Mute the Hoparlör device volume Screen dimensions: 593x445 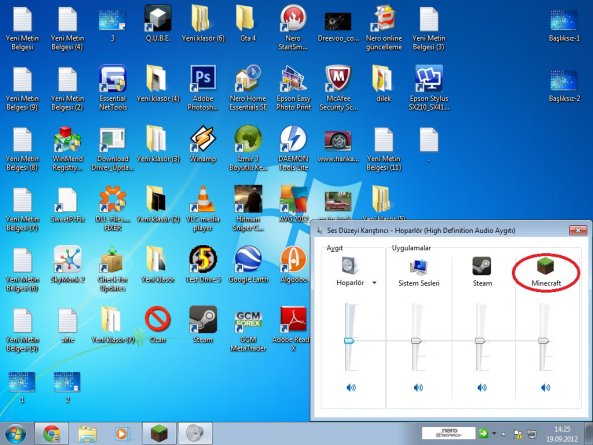pos(351,387)
